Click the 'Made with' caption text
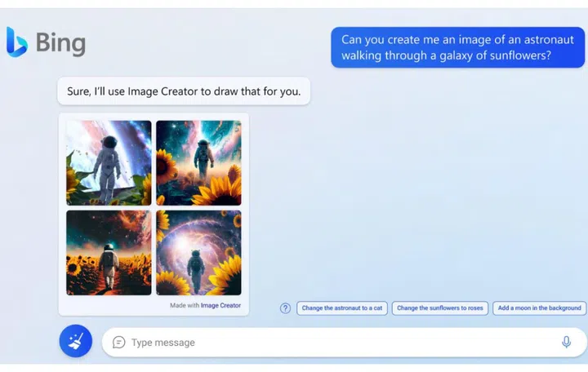 (x=185, y=305)
